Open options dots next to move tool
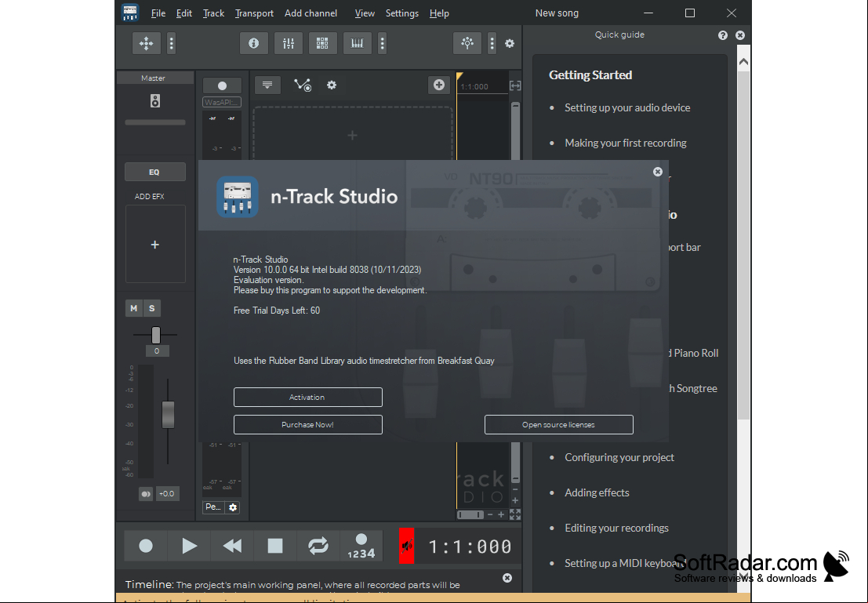This screenshot has height=603, width=868. tap(172, 43)
